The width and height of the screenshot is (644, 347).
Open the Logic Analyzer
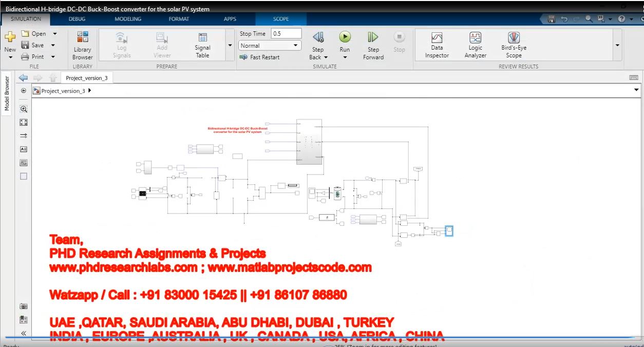pyautogui.click(x=475, y=45)
